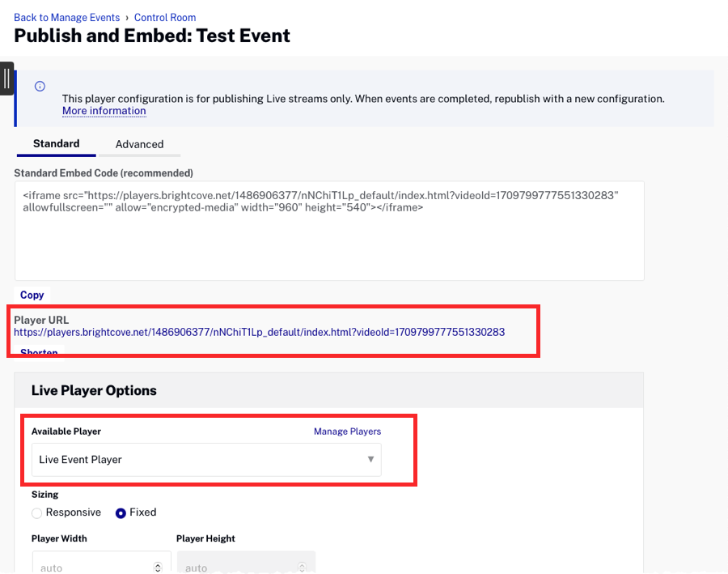Viewport: 728px width, 574px height.
Task: Open the More information link
Action: [104, 111]
